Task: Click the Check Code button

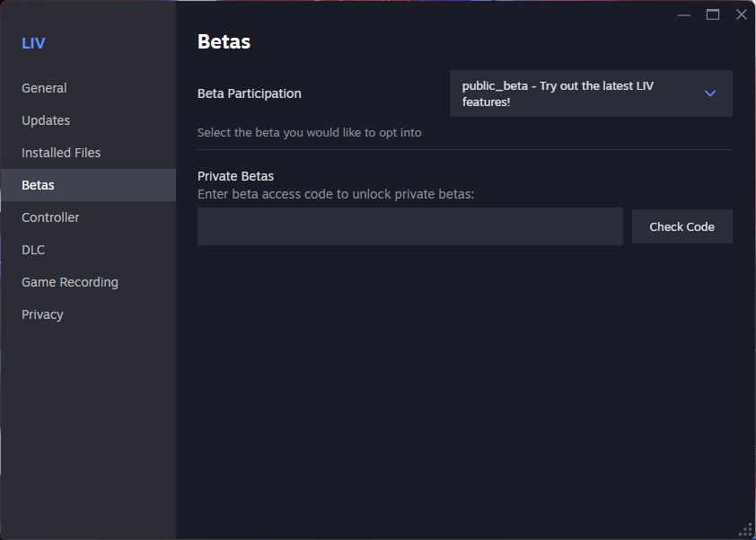Action: [x=681, y=226]
